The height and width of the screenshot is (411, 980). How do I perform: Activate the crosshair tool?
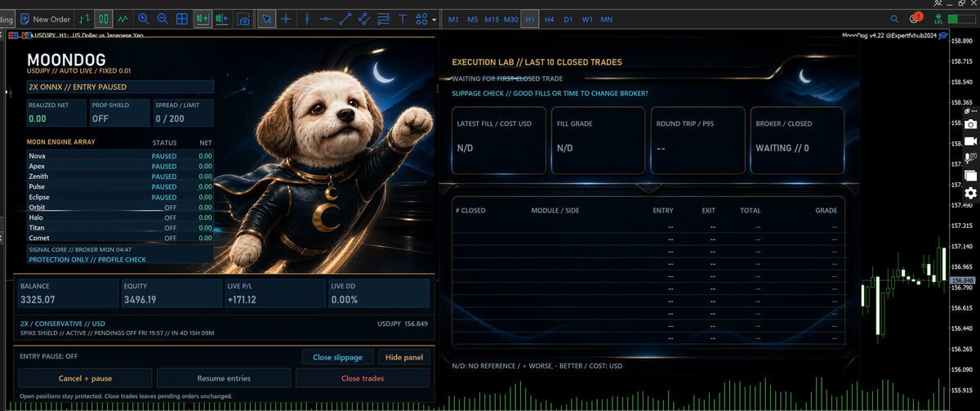coord(286,18)
